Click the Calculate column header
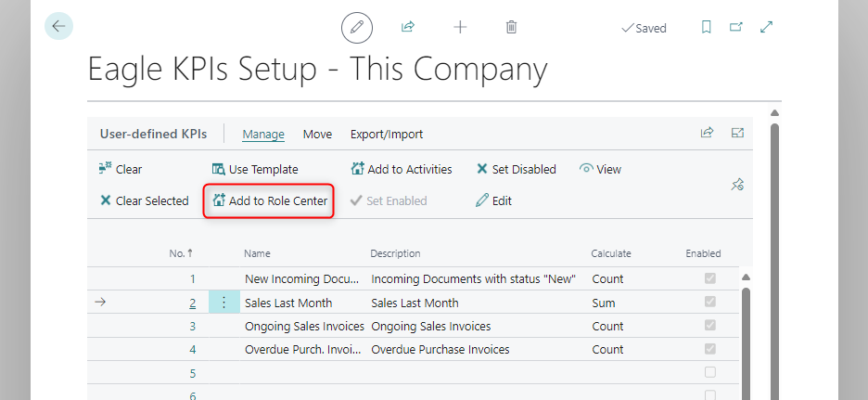 point(611,253)
